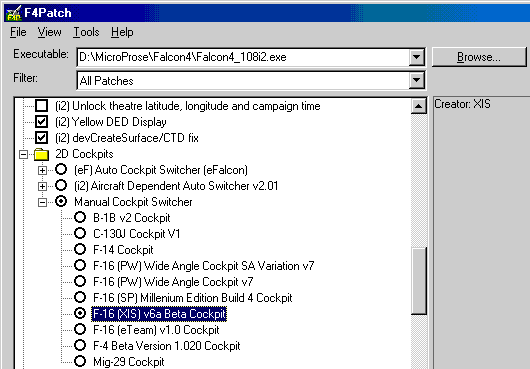The height and width of the screenshot is (369, 530).
Task: Click the yellow 2D Cockpits folder icon
Action: (x=42, y=154)
